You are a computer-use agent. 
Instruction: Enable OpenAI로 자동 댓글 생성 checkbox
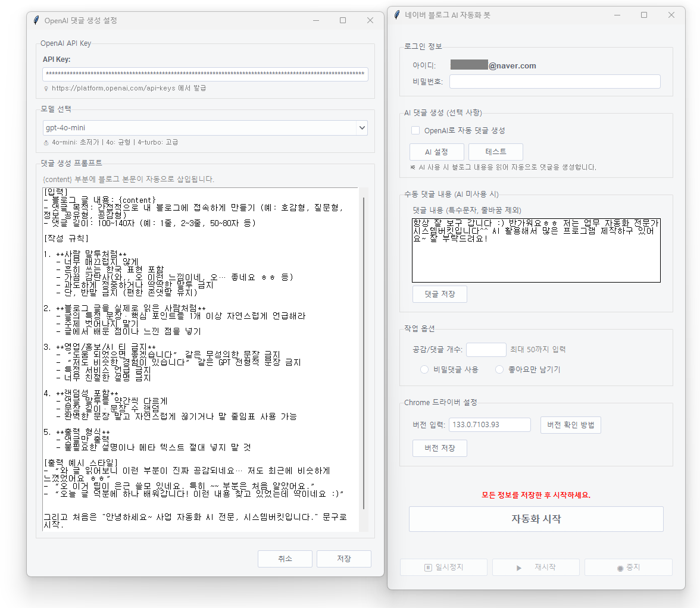(415, 130)
